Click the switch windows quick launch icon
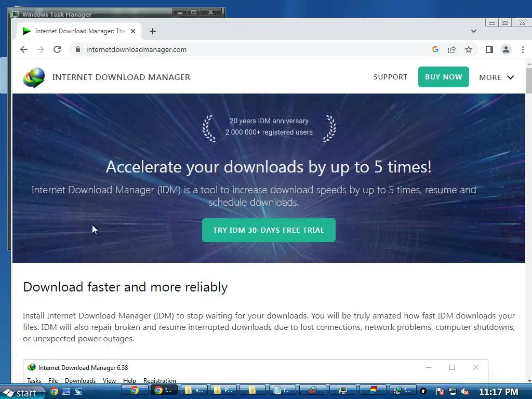Image resolution: width=532 pixels, height=399 pixels. 78,392
